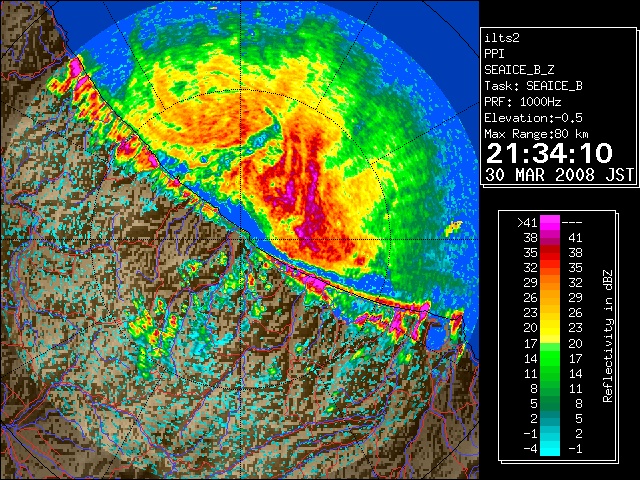
Task: Click the '---' legend label
Action: (572, 223)
